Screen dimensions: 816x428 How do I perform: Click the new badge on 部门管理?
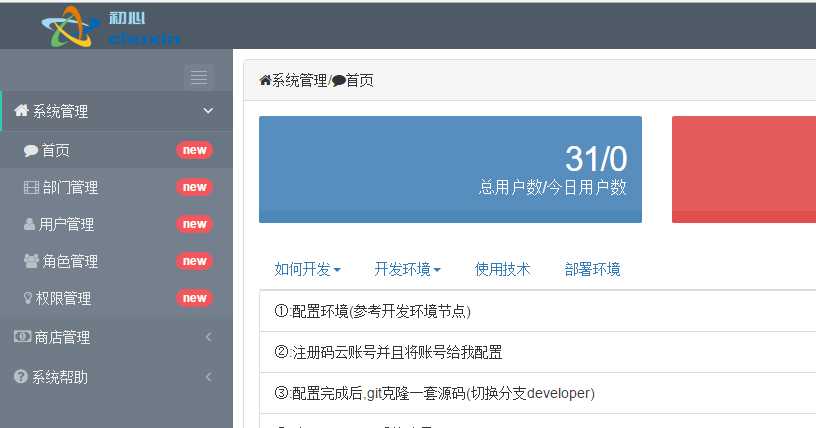[x=195, y=187]
